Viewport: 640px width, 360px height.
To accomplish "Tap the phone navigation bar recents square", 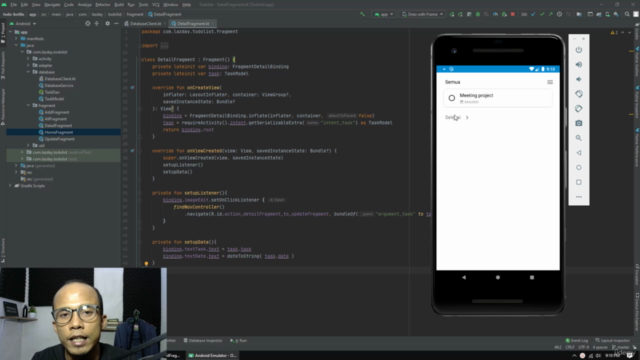I will point(532,277).
